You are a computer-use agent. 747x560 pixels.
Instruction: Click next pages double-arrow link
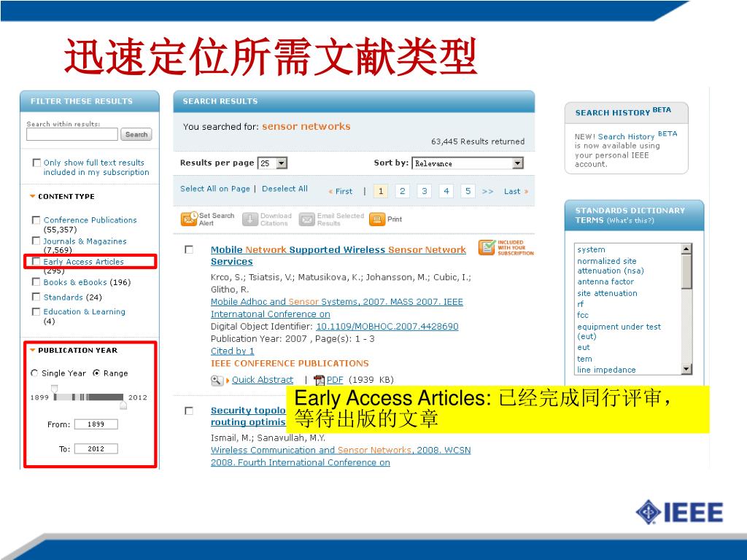[x=487, y=192]
